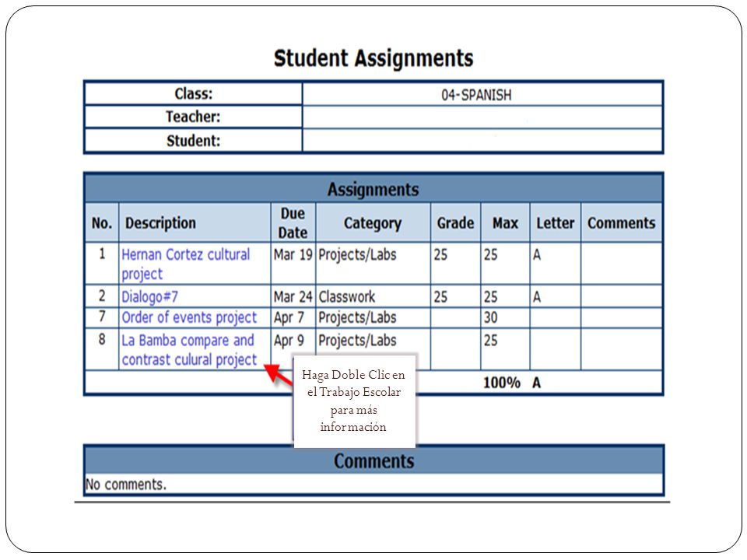747x560 pixels.
Task: Click the Comments column header in Assignments table
Action: point(621,222)
